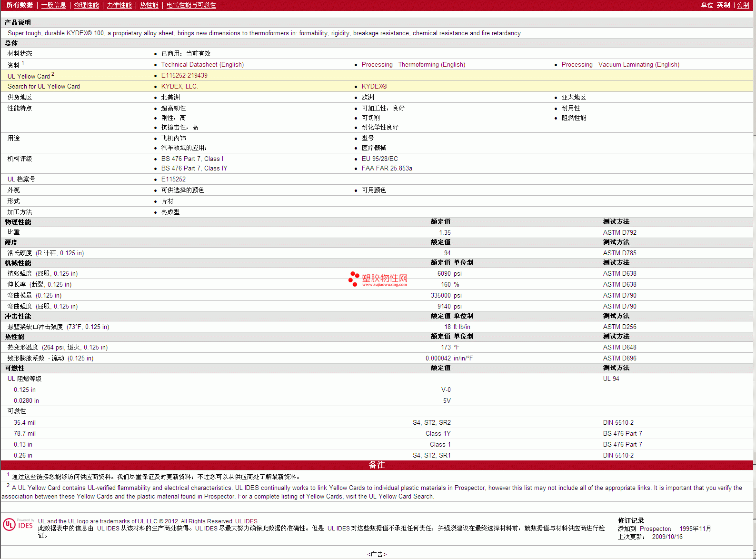Click the 飞机内饰 application entry
Viewport: 756px width, 559px height.
173,138
